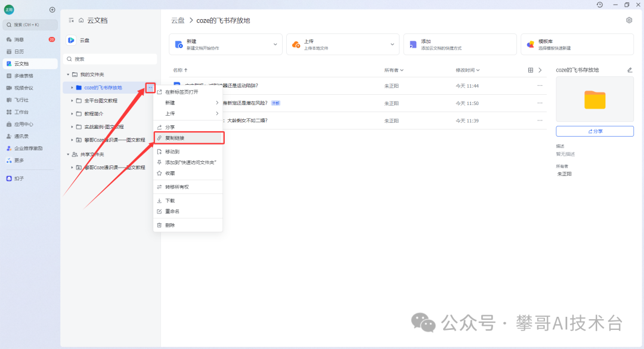Choose 重命名 in context menu
The height and width of the screenshot is (349, 644).
tap(188, 211)
